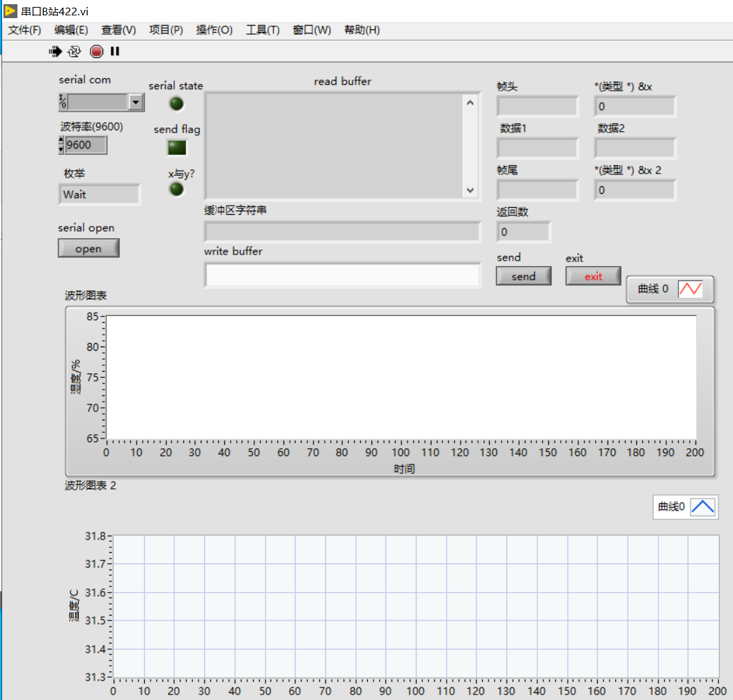This screenshot has height=700, width=733.
Task: Click the read buffer scroll-down arrow
Action: coord(470,190)
